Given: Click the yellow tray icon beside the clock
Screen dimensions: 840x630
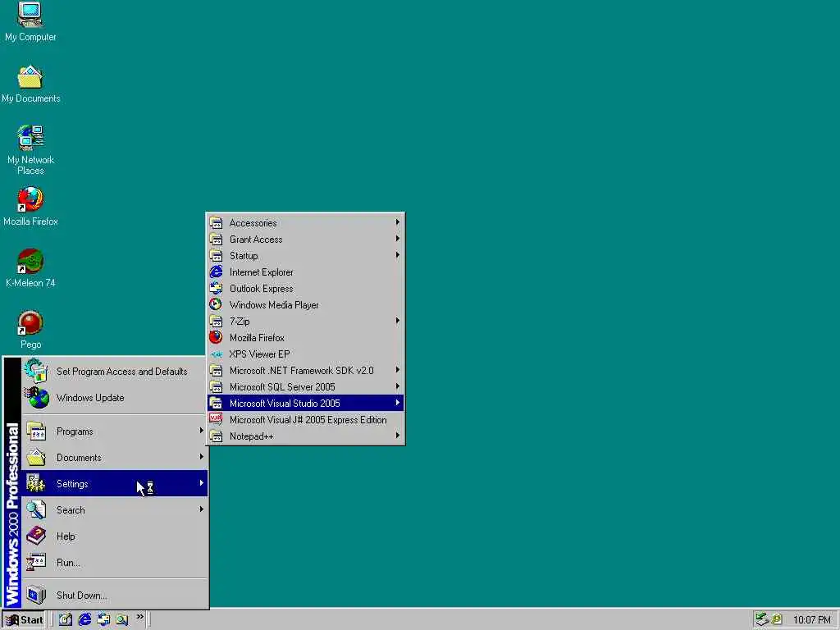Looking at the screenshot, I should [776, 620].
